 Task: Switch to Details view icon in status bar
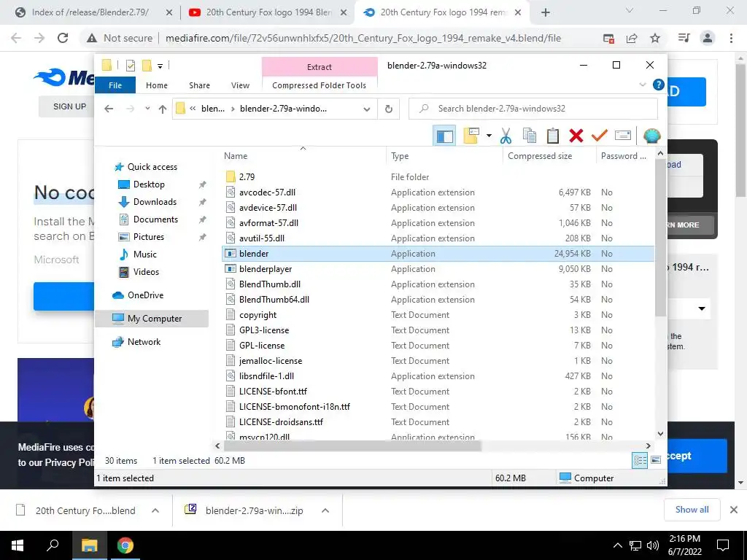640,460
